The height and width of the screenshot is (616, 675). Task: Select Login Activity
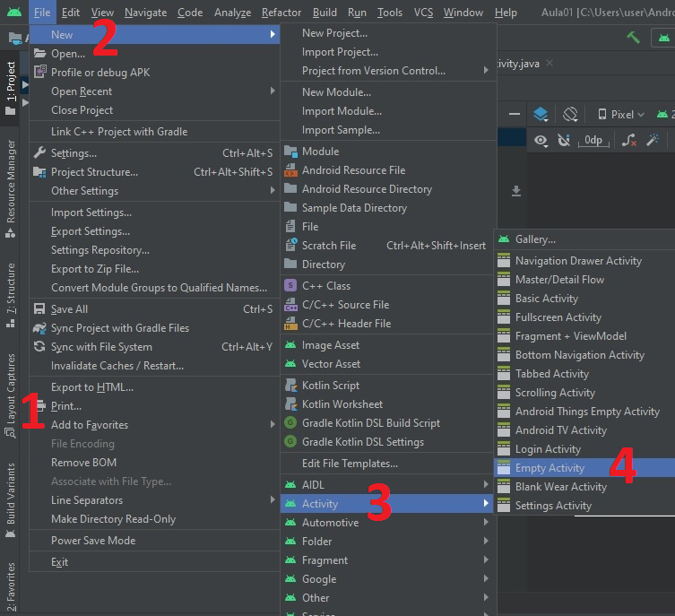(x=584, y=449)
